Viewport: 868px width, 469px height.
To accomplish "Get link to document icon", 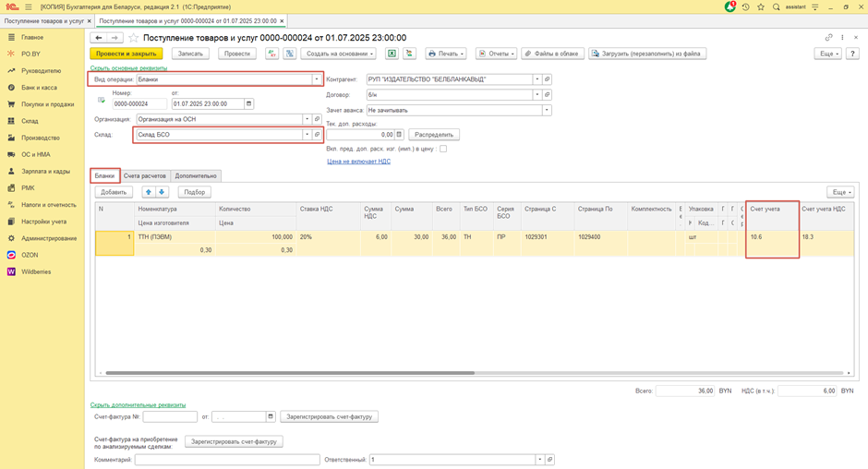I will 828,38.
